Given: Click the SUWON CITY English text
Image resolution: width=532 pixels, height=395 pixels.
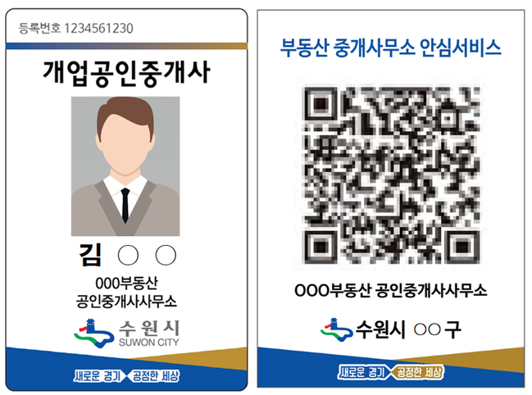Looking at the screenshot, I should (148, 343).
